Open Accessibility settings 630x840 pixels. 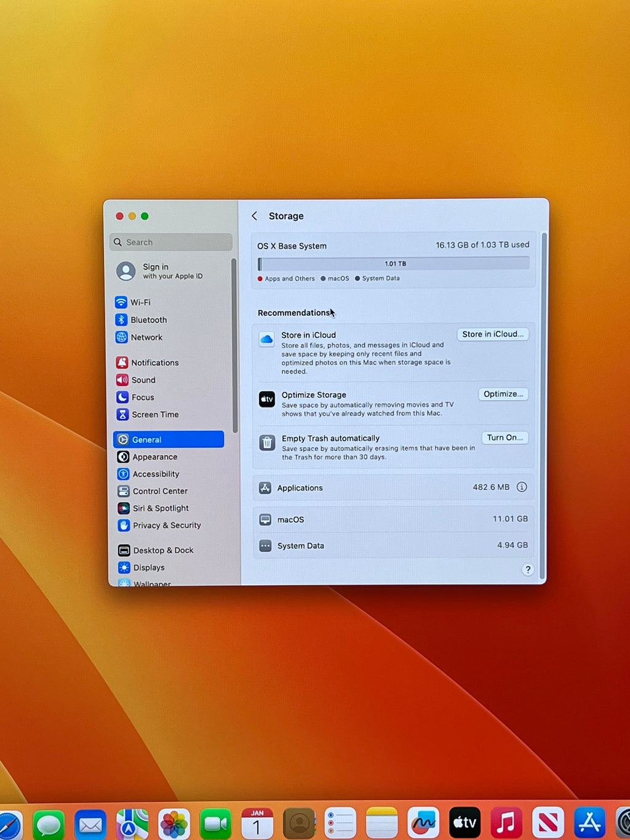tap(148, 474)
